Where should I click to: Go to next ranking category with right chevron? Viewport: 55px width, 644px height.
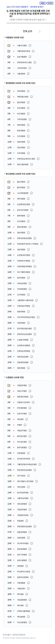pos(40,31)
